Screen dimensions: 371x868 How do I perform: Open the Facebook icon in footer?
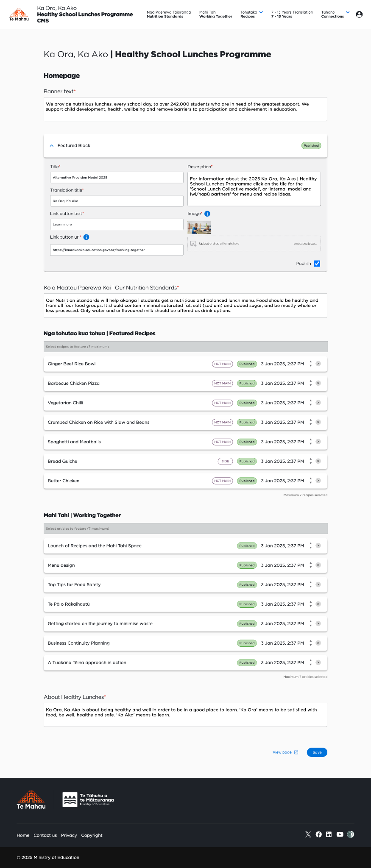[x=318, y=834]
